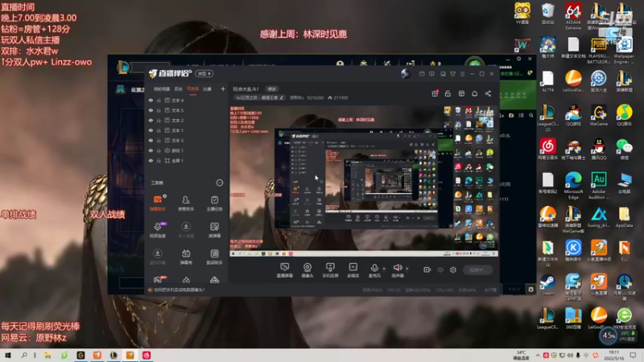Screen dimensions: 644x362
Task: Switch to the 我的场景 scene tab
Action: (x=162, y=88)
